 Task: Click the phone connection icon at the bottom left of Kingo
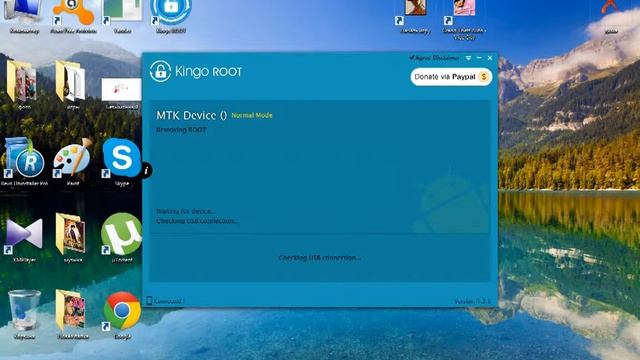point(149,301)
